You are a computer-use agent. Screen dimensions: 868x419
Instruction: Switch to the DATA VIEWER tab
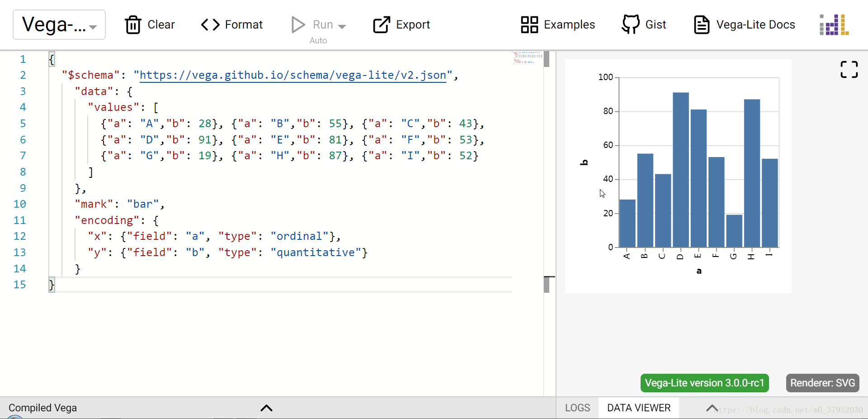[x=639, y=408]
